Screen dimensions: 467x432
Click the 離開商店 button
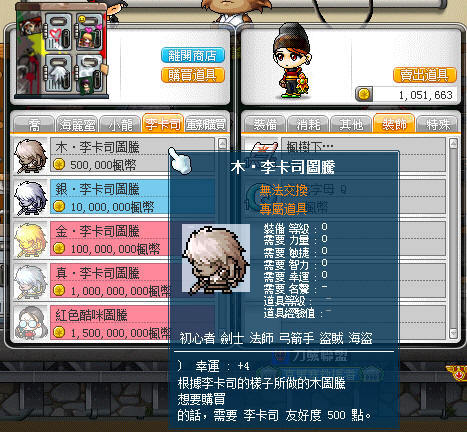(x=193, y=55)
